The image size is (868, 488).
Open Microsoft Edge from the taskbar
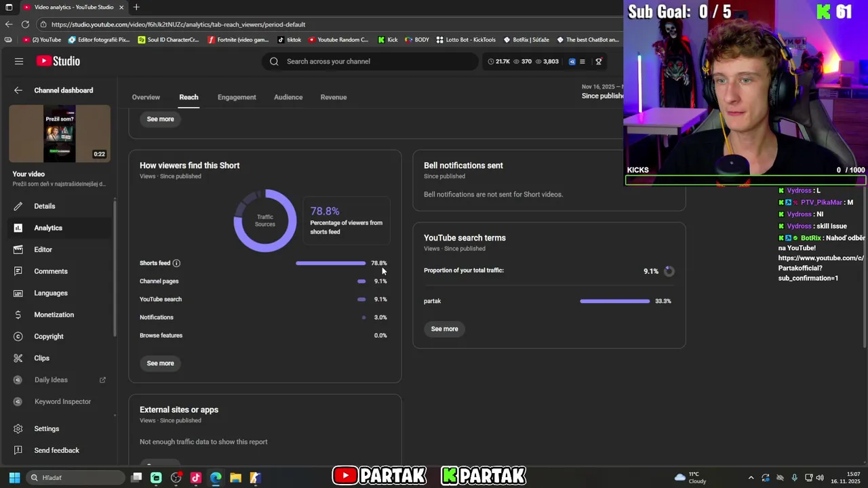click(216, 477)
